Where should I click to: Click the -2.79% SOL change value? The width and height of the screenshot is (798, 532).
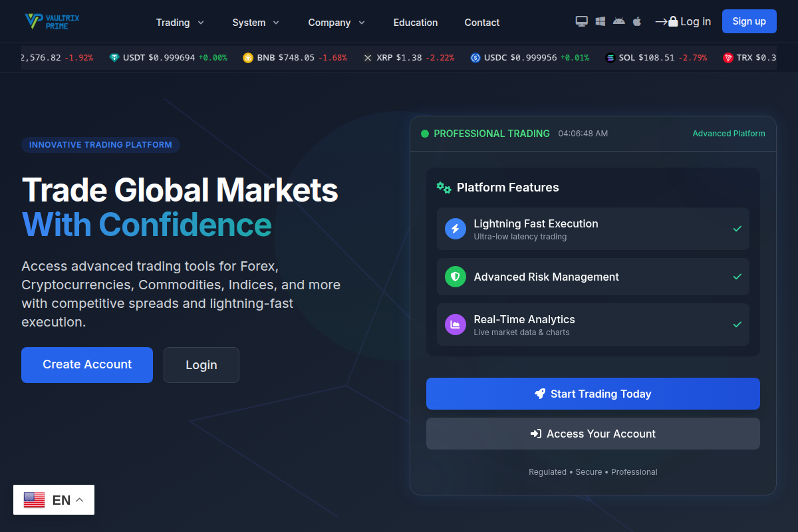pyautogui.click(x=692, y=58)
